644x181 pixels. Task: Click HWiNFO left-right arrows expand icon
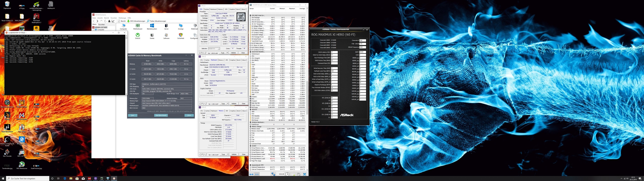[252, 174]
